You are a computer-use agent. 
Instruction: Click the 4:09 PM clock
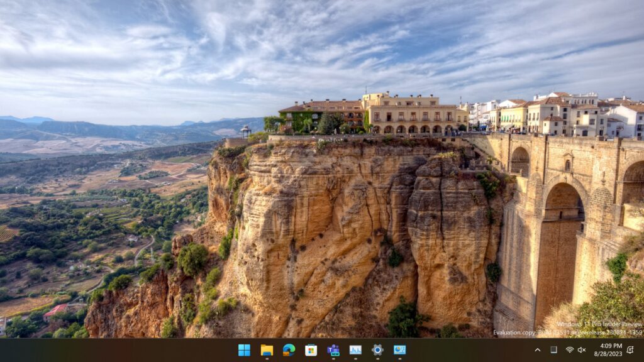tap(611, 346)
